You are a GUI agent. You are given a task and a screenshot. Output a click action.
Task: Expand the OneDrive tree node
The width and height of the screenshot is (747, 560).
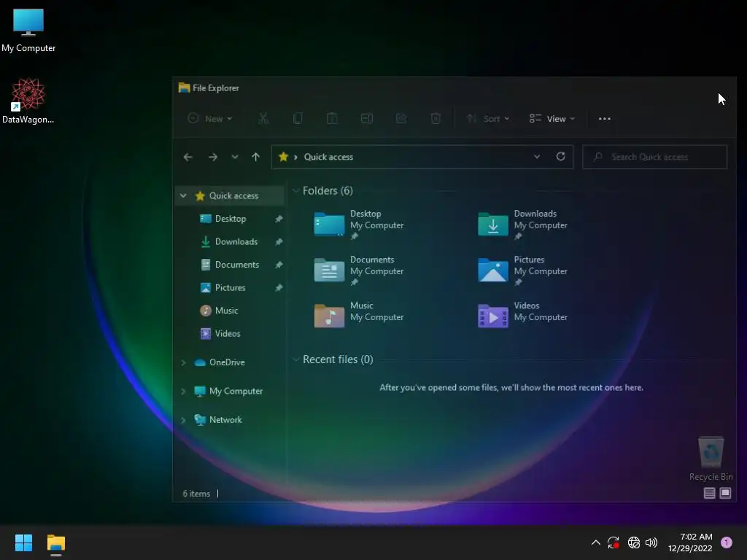tap(183, 362)
